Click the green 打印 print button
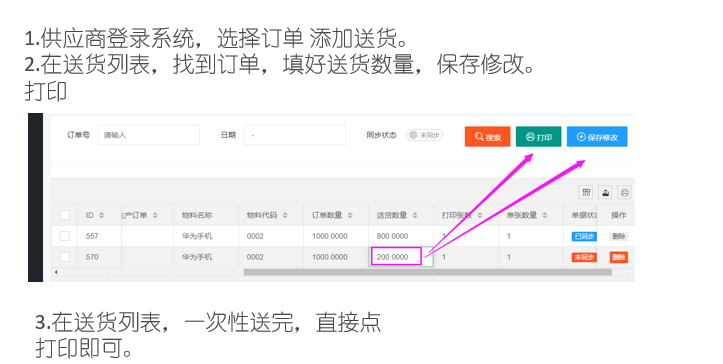The height and width of the screenshot is (364, 723). point(538,137)
